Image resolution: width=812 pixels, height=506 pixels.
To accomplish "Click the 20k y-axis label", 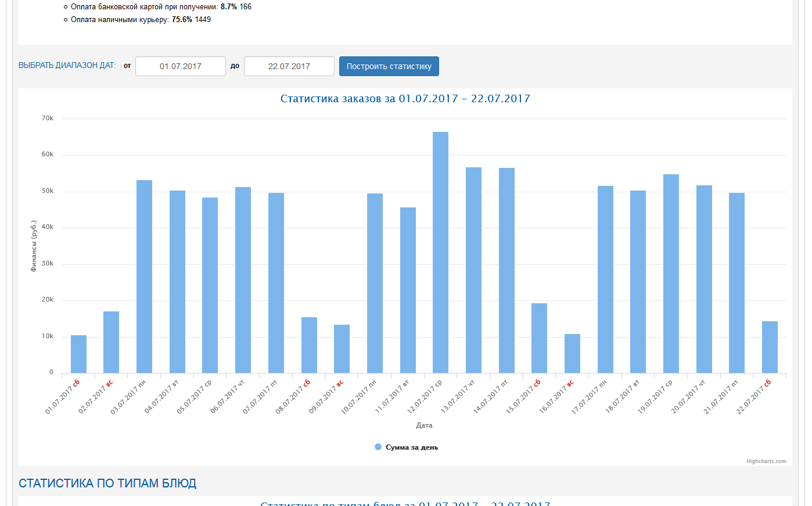I will [48, 300].
